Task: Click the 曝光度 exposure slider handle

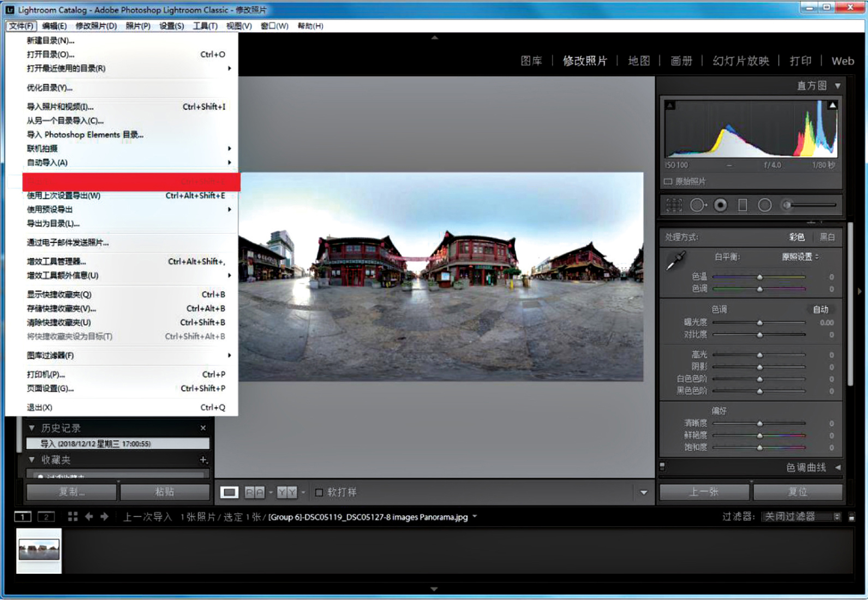Action: [759, 323]
